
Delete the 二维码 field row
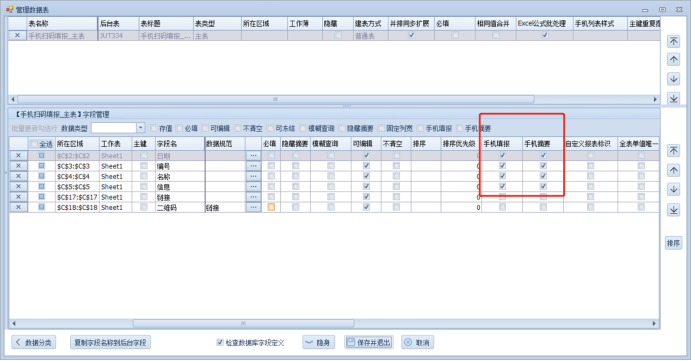[18, 207]
